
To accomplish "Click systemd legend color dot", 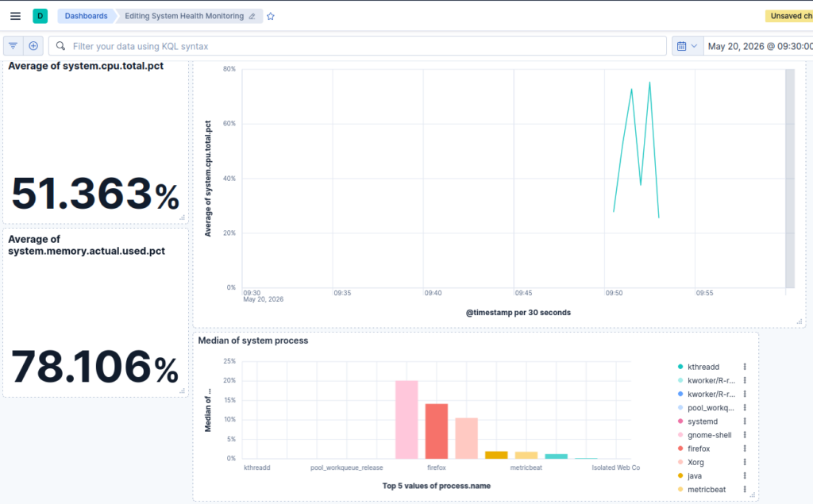I will click(x=680, y=421).
